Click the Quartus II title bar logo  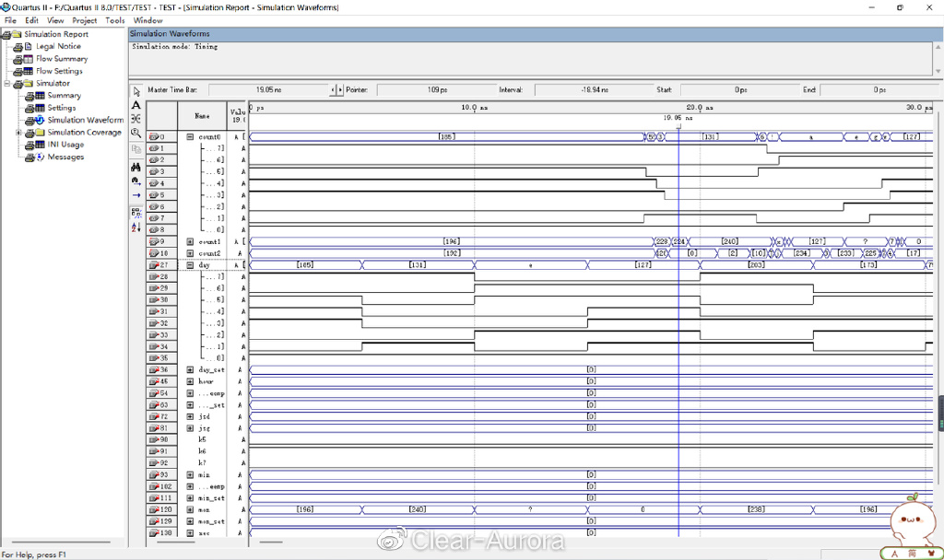click(6, 7)
